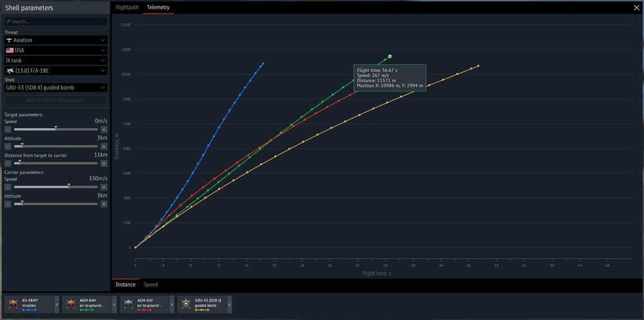Click Add shell for comparison button
Screen dimensions: 644x320
(x=56, y=100)
